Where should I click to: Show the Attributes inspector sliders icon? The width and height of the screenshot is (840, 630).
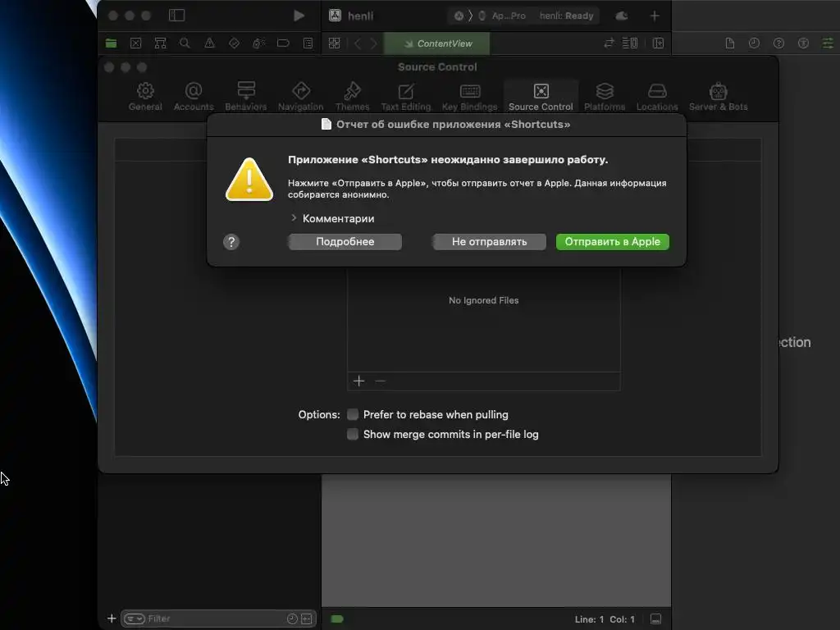pos(829,43)
